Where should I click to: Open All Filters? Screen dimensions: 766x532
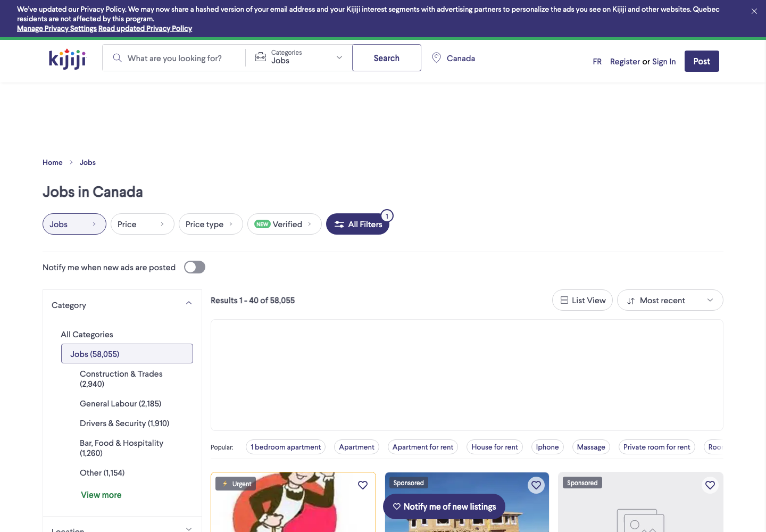[x=357, y=224]
